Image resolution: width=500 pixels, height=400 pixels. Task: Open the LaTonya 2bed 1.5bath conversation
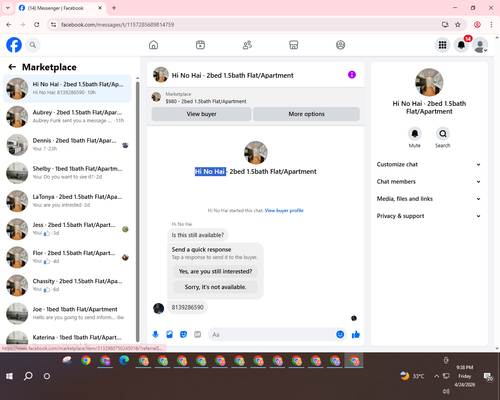coord(68,201)
